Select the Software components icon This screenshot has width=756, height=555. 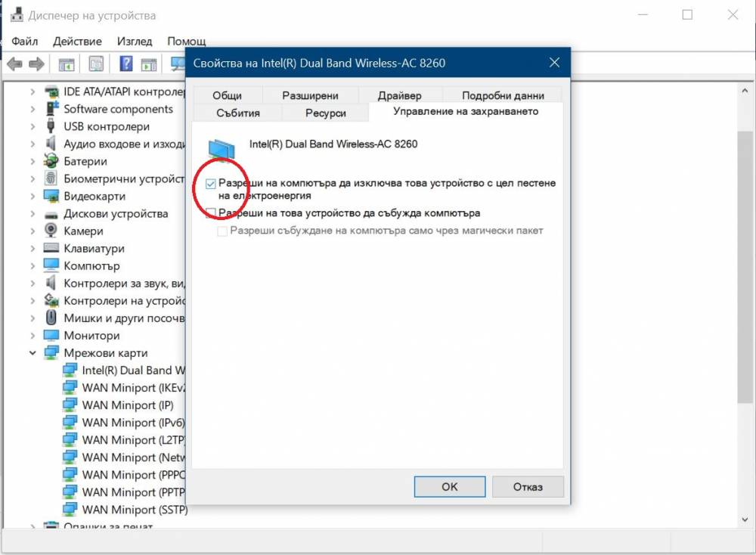coord(51,109)
